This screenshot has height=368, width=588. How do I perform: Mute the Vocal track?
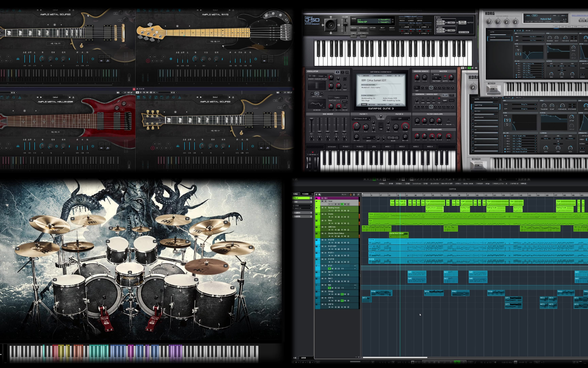tap(322, 201)
